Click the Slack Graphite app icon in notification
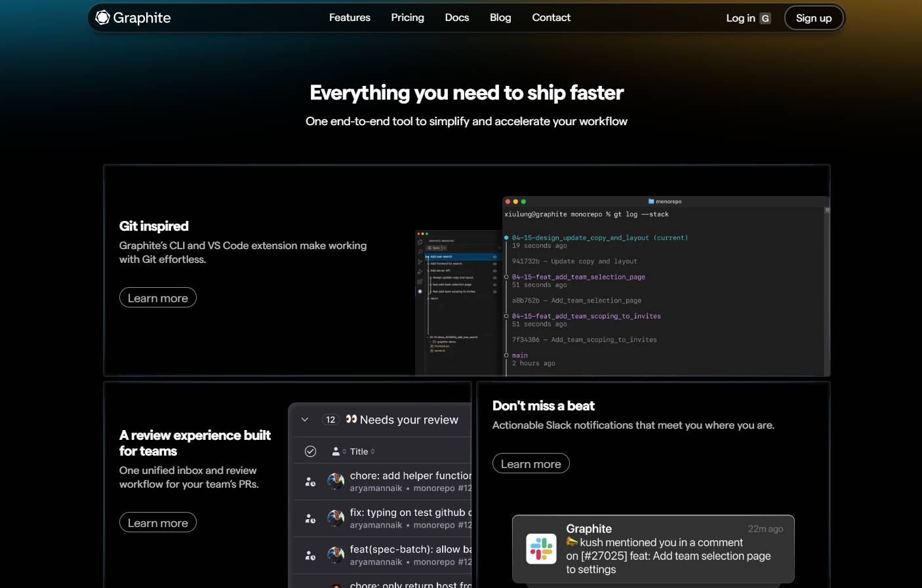This screenshot has width=922, height=588. (x=540, y=549)
